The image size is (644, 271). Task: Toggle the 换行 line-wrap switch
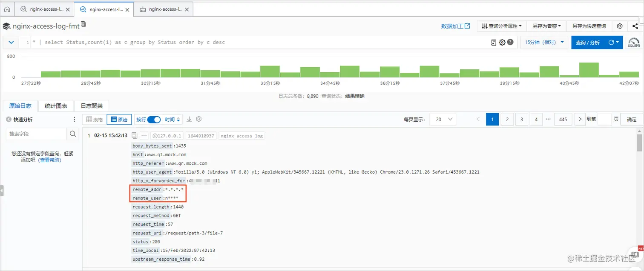154,120
